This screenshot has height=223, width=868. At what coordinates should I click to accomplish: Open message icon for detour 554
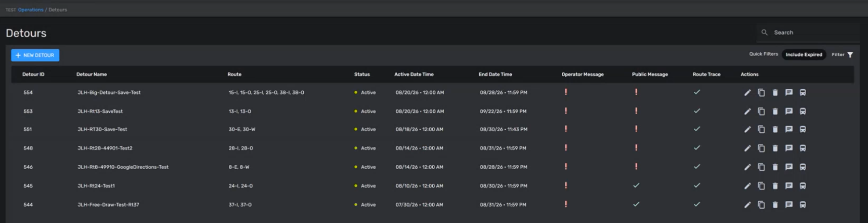(789, 93)
